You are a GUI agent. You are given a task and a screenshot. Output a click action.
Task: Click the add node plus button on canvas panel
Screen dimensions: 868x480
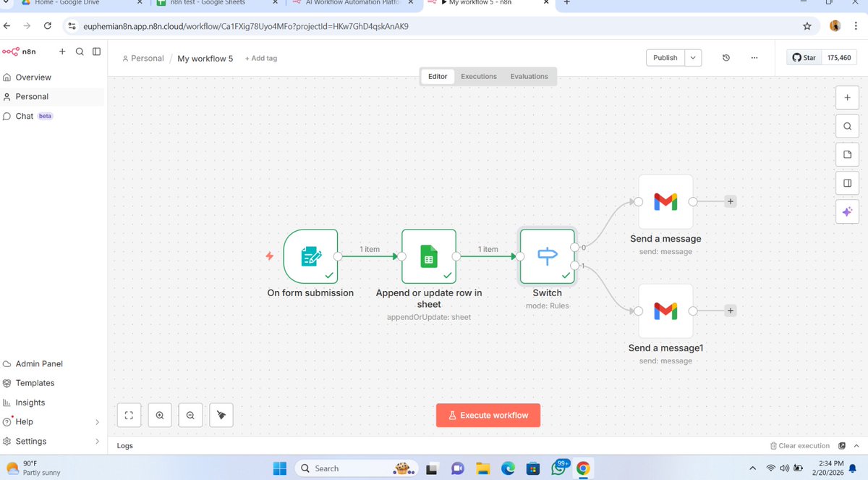click(x=847, y=98)
